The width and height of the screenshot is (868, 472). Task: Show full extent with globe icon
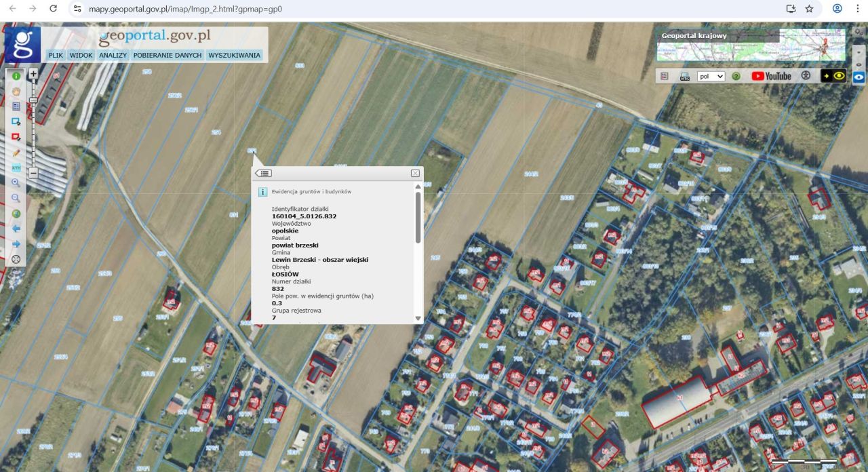[16, 214]
